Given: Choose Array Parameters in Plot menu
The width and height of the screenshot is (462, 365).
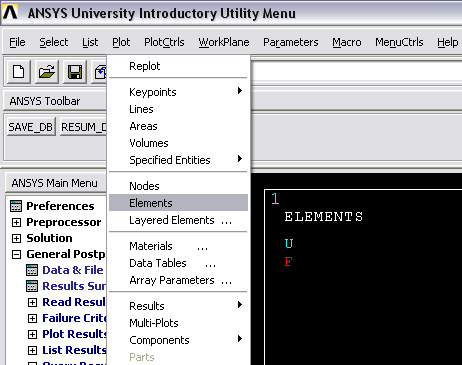Looking at the screenshot, I should pyautogui.click(x=178, y=280).
